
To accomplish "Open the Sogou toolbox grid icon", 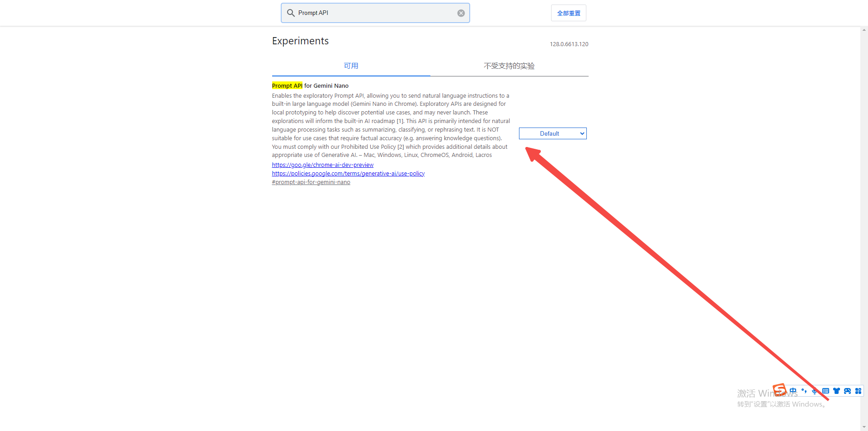I will (858, 391).
